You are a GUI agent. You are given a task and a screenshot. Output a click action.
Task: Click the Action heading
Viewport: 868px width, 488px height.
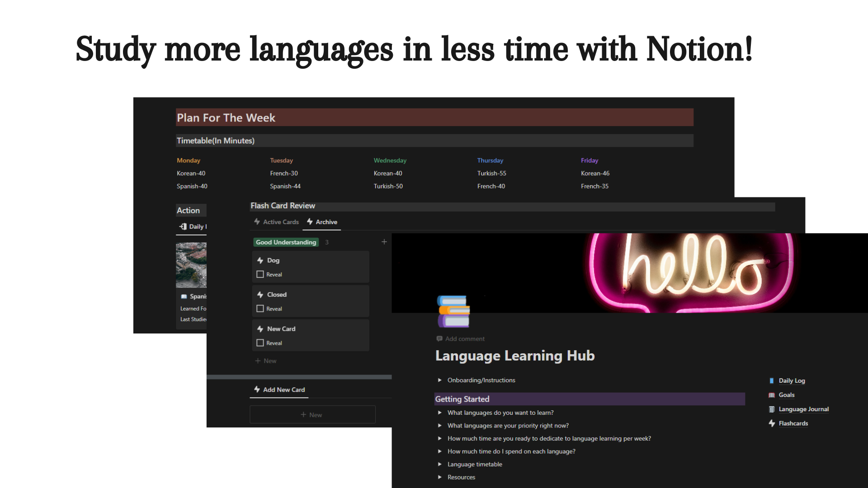click(188, 211)
